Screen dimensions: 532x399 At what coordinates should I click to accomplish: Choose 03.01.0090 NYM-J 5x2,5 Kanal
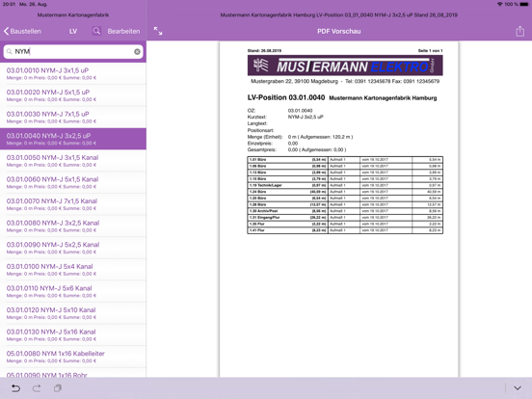(73, 248)
